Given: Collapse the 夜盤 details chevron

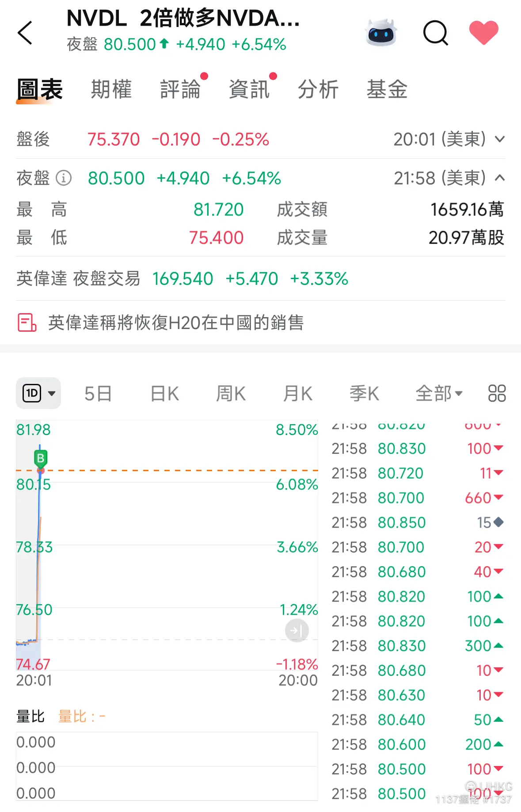Looking at the screenshot, I should tap(500, 178).
